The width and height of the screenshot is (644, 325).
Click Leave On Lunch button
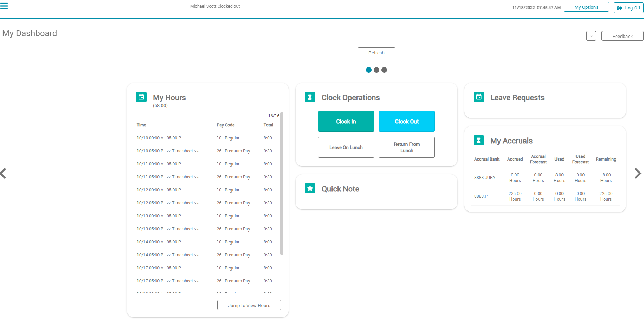[x=346, y=147]
